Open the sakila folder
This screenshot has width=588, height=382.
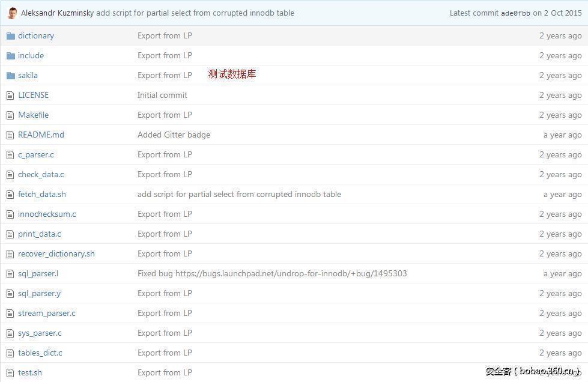click(x=28, y=75)
